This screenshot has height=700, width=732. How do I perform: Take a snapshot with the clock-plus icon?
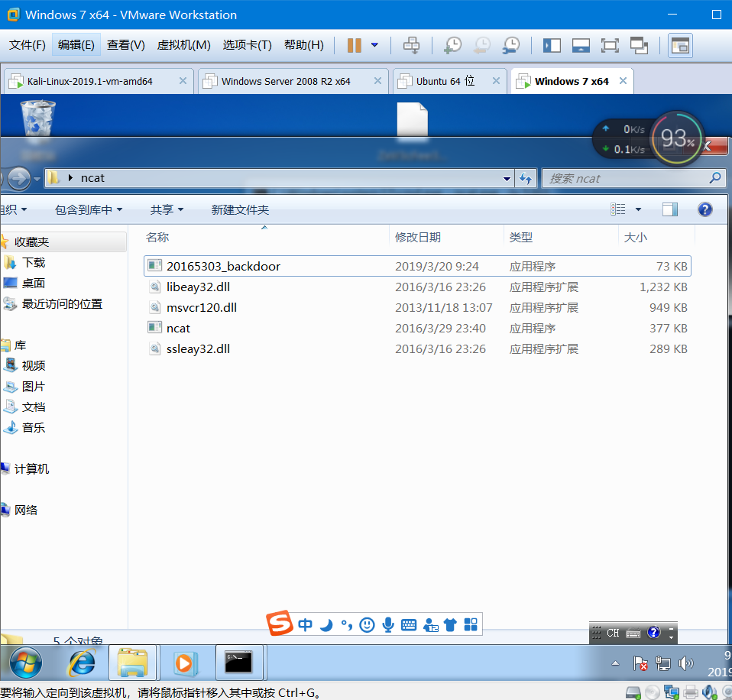coord(452,45)
